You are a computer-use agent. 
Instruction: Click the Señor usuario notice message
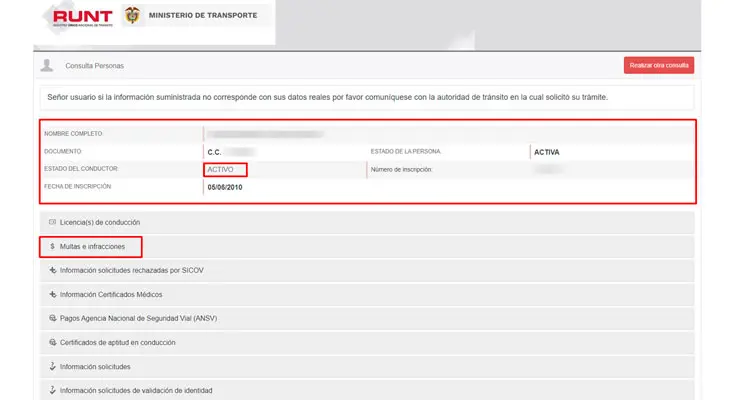[327, 97]
